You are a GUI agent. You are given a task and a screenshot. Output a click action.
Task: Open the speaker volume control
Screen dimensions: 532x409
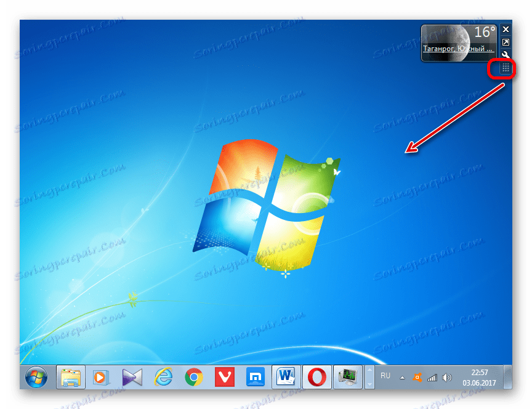pos(447,378)
